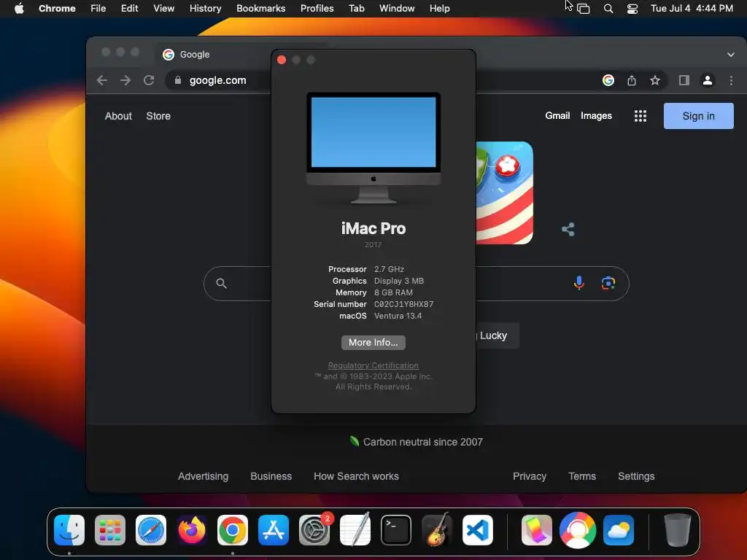Click the google.com address bar
This screenshot has height=560, width=747.
coord(217,80)
